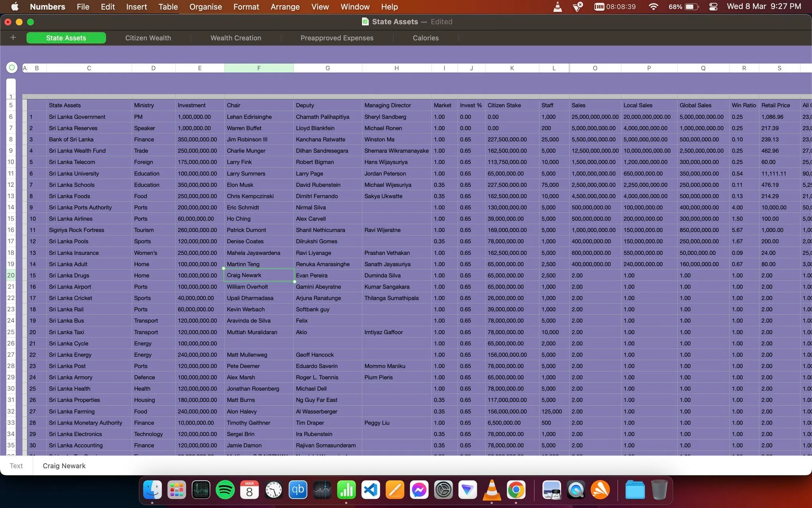The width and height of the screenshot is (812, 508).
Task: Open Google Chrome from the dock
Action: coord(516,490)
